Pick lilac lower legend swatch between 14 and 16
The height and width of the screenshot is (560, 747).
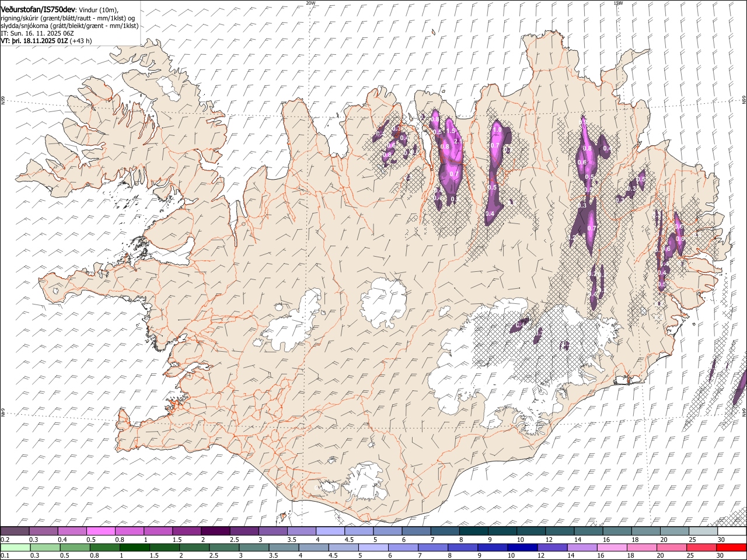coord(581,547)
